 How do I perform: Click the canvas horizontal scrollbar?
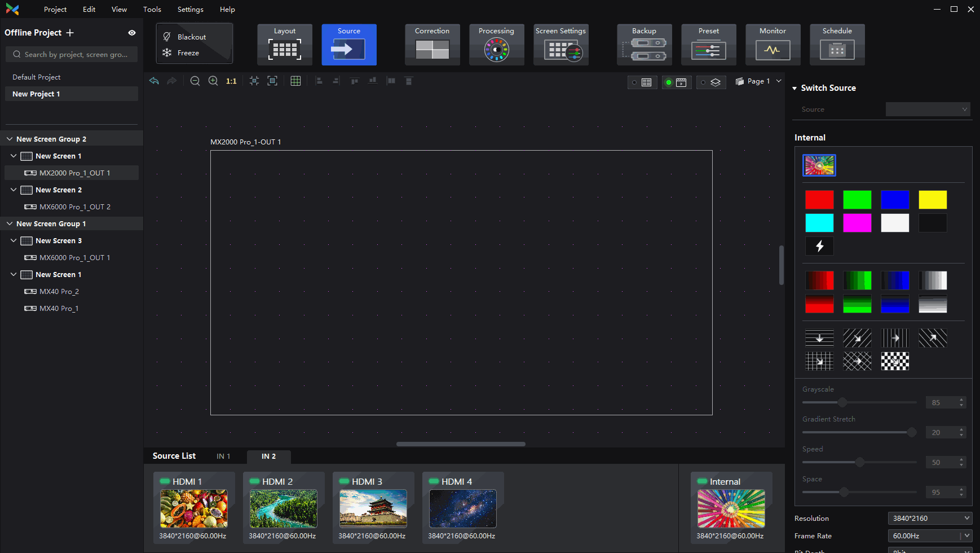coord(461,444)
